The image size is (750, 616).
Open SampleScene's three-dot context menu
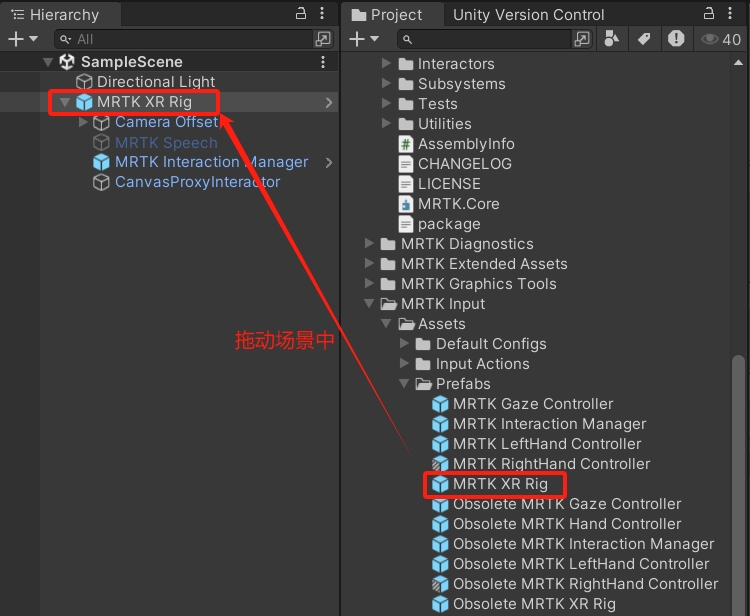pos(322,62)
